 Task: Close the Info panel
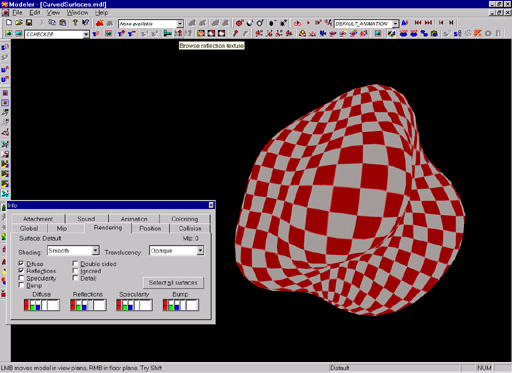[211, 205]
